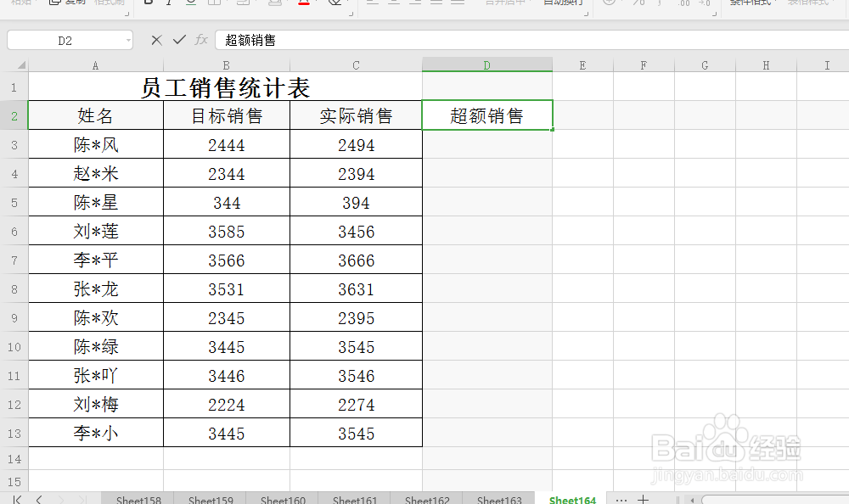Select actual sales cell 3546
Screen dimensions: 849x504
click(x=356, y=375)
